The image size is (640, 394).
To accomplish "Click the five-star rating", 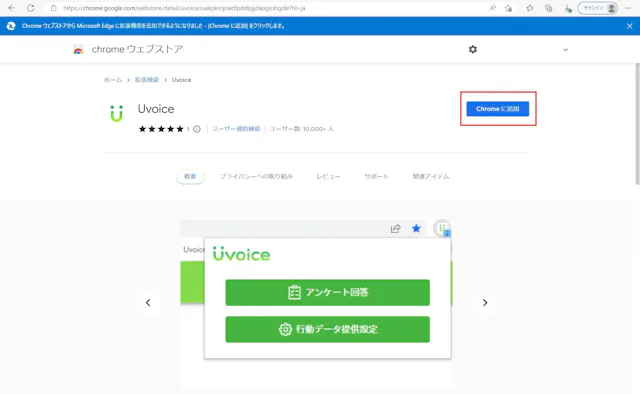I will [x=161, y=129].
